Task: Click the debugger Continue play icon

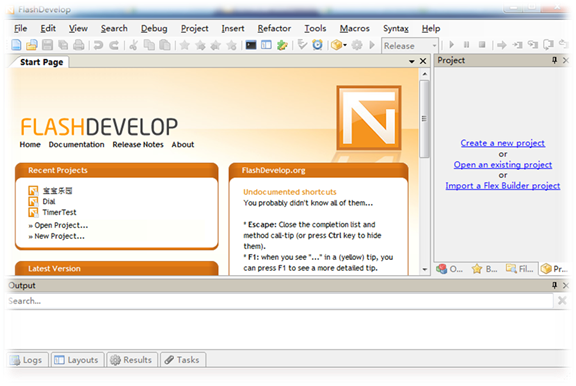Action: [x=452, y=45]
